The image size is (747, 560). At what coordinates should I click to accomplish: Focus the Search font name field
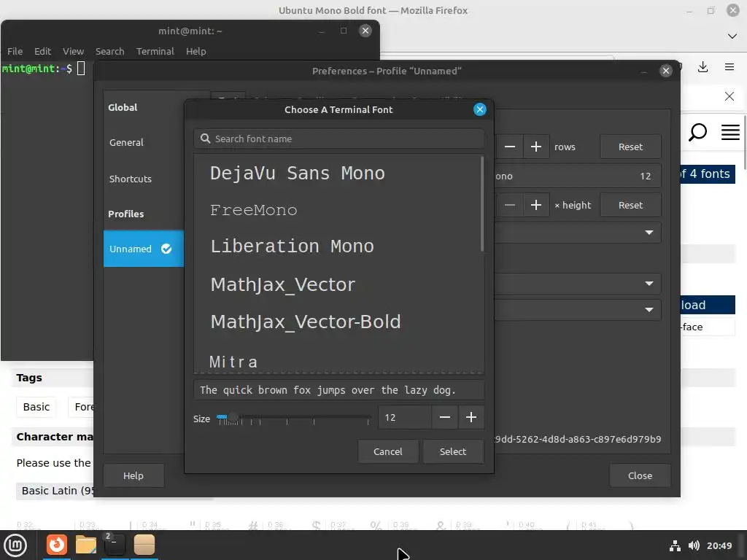(339, 139)
